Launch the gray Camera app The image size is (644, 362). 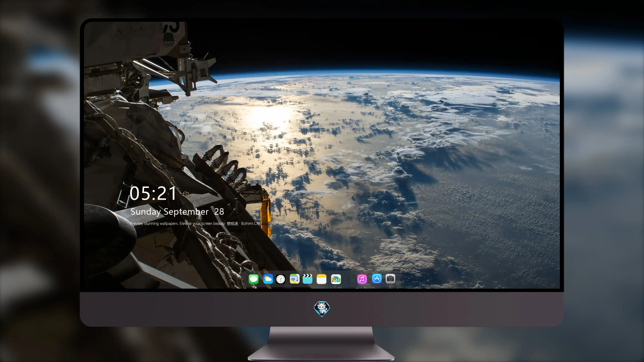pos(390,279)
